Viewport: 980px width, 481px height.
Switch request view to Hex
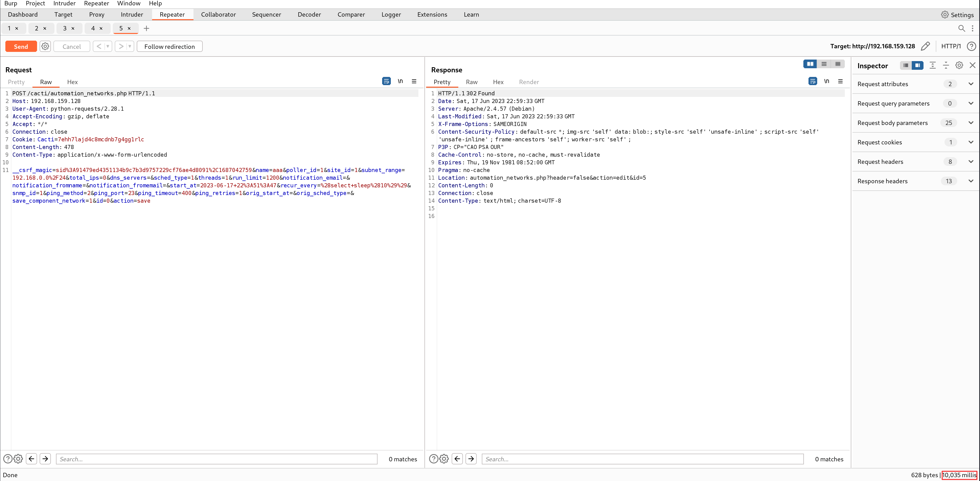[72, 82]
